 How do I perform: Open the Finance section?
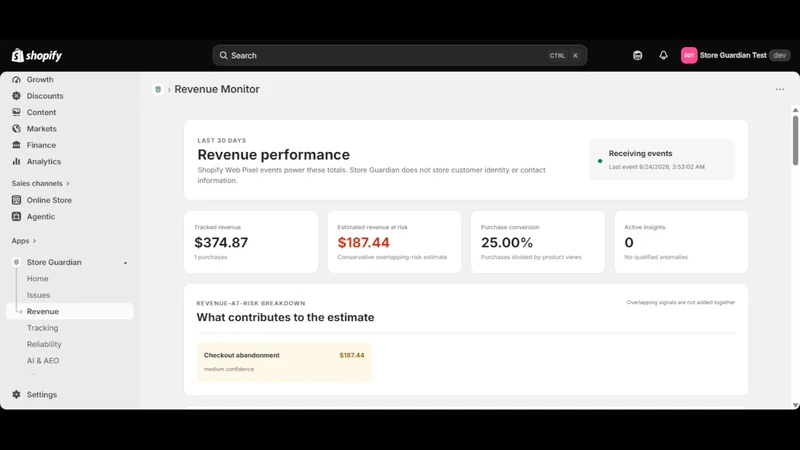41,145
